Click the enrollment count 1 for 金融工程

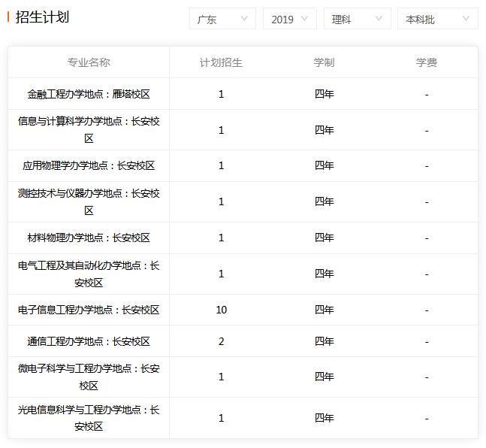click(x=222, y=94)
